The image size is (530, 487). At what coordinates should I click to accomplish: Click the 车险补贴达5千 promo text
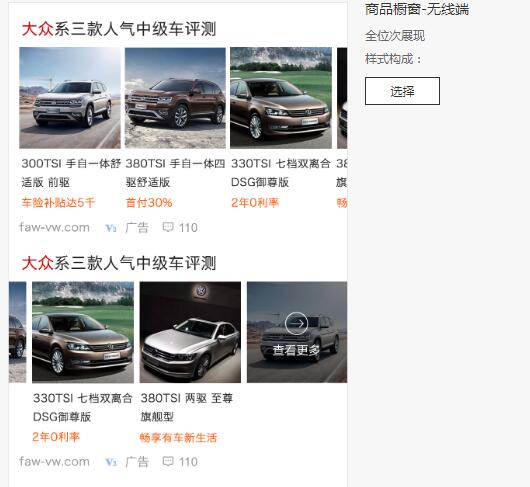[x=58, y=203]
